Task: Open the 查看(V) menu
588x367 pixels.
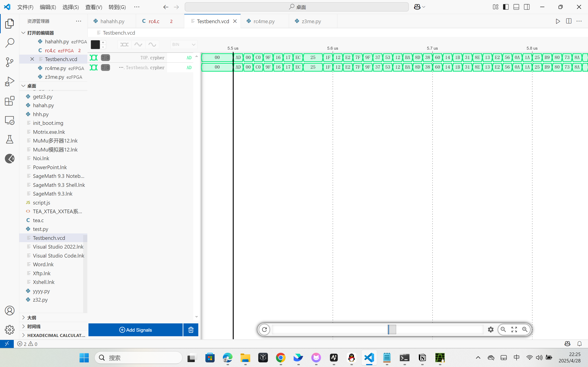Action: tap(94, 7)
